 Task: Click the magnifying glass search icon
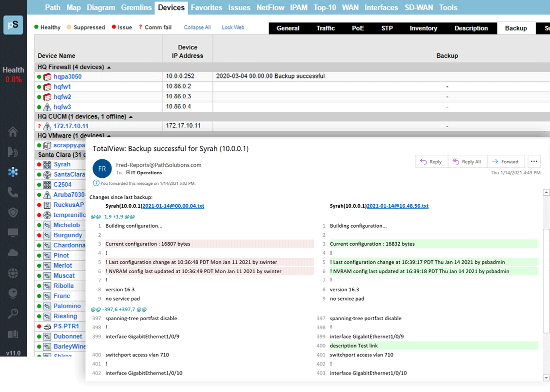pos(13,314)
